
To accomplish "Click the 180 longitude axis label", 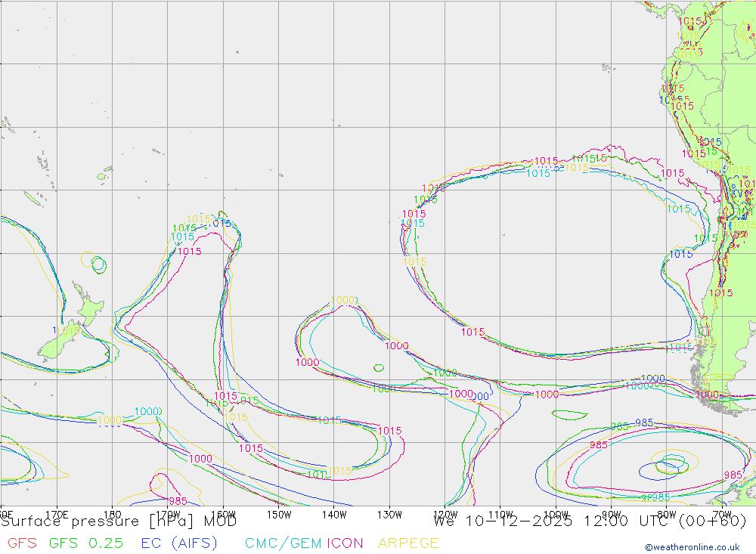I will coord(113,515).
